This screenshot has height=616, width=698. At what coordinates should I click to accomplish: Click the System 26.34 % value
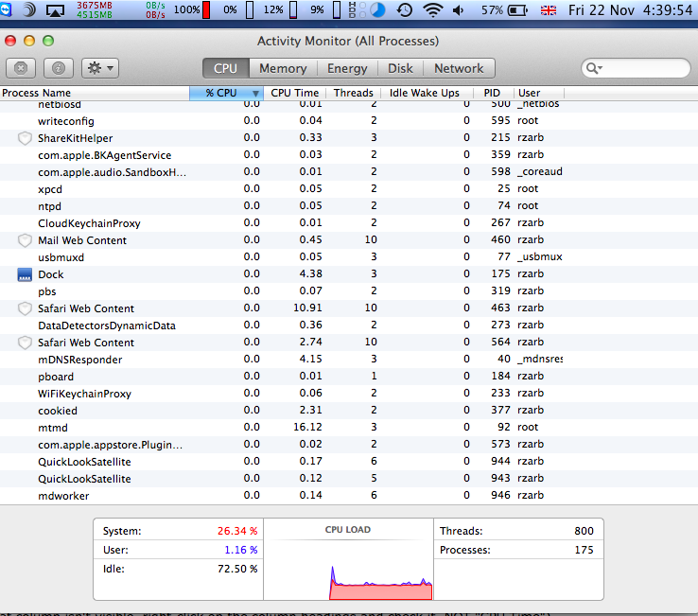237,531
